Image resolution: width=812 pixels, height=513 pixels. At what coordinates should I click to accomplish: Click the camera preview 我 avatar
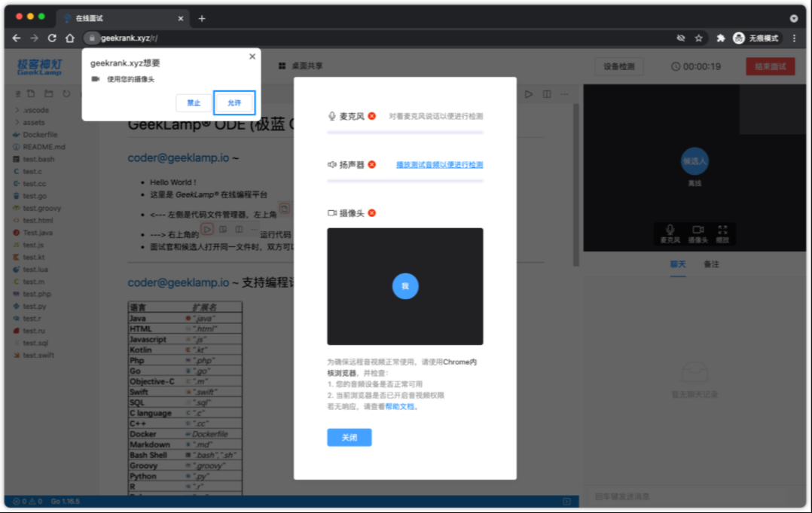[405, 286]
